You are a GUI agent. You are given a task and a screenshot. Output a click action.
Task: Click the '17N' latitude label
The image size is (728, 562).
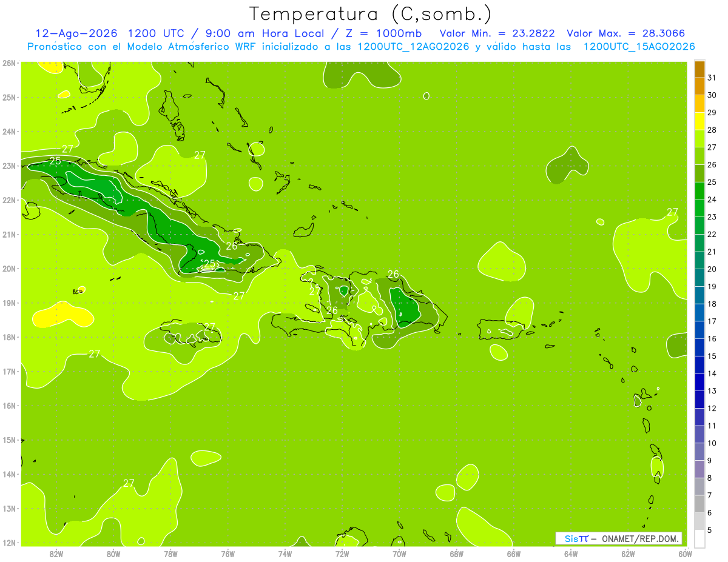[8, 371]
